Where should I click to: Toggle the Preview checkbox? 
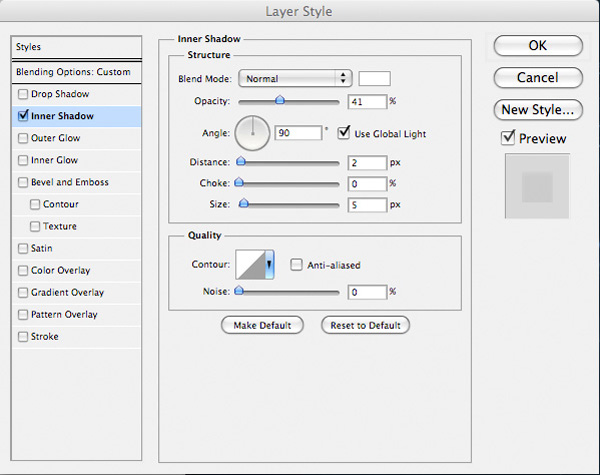tap(508, 138)
